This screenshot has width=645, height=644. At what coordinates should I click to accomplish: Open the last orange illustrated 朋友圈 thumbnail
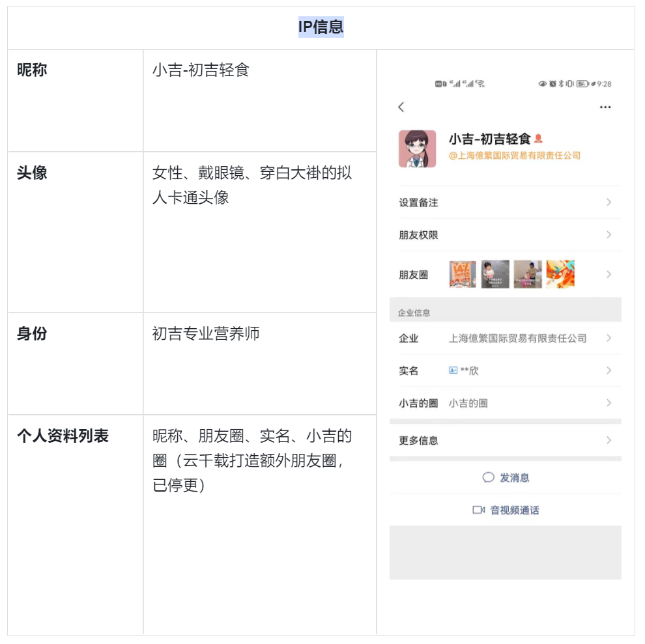pos(560,274)
